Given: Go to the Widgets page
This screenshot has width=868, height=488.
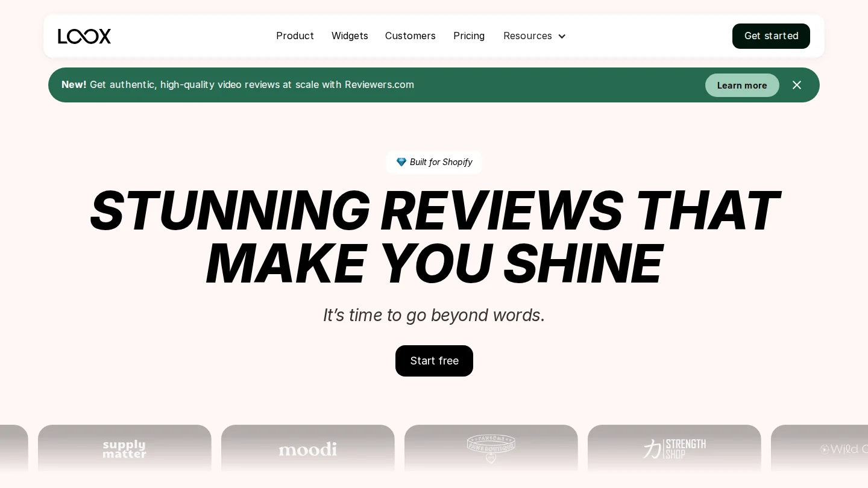Looking at the screenshot, I should 350,36.
